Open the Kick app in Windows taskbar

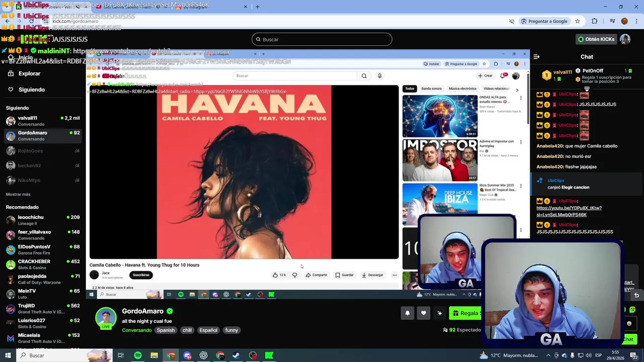point(269,355)
